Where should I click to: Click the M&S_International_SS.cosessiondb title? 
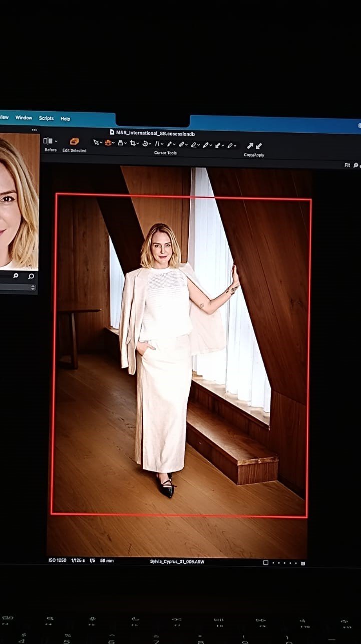(x=155, y=133)
